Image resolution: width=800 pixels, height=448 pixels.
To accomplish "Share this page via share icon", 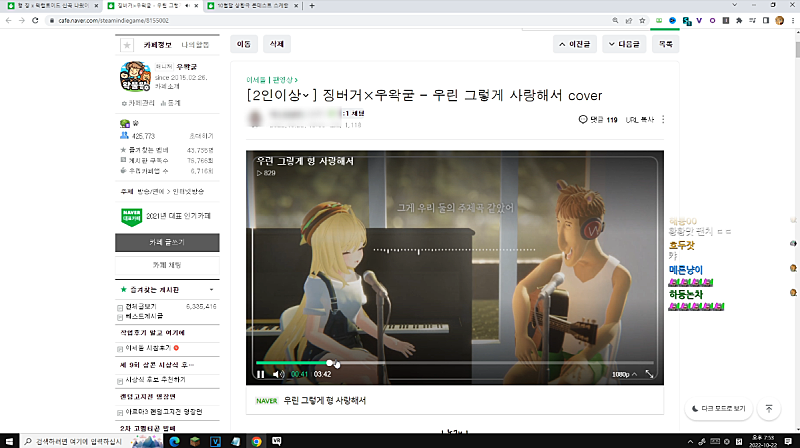I will pyautogui.click(x=629, y=20).
